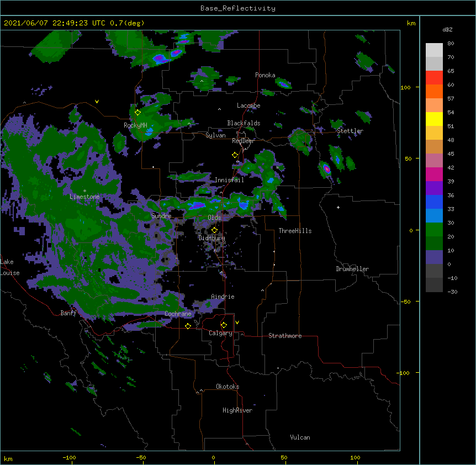This screenshot has height=465, width=476.
Task: Click the Base_Reflectivity title text
Action: [238, 8]
